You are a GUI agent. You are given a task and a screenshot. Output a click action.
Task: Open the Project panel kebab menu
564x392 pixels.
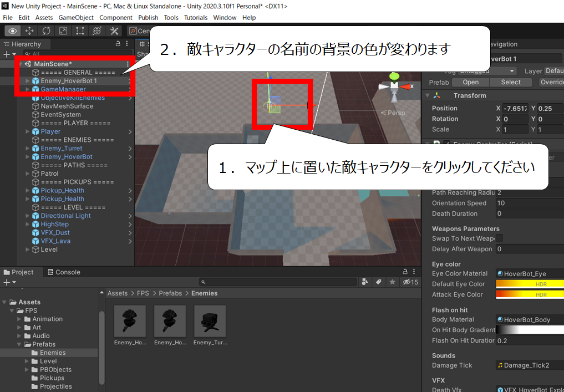tap(414, 272)
